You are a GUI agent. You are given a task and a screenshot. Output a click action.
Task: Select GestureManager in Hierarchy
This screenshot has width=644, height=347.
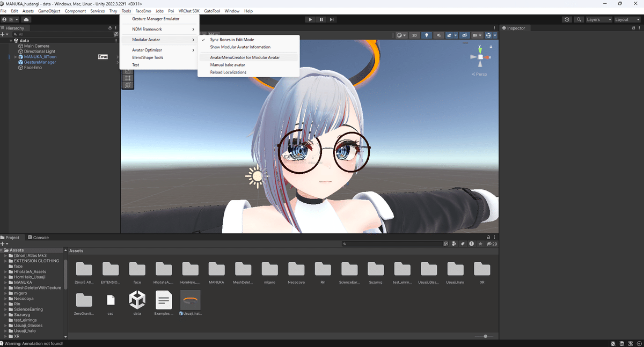coord(40,62)
